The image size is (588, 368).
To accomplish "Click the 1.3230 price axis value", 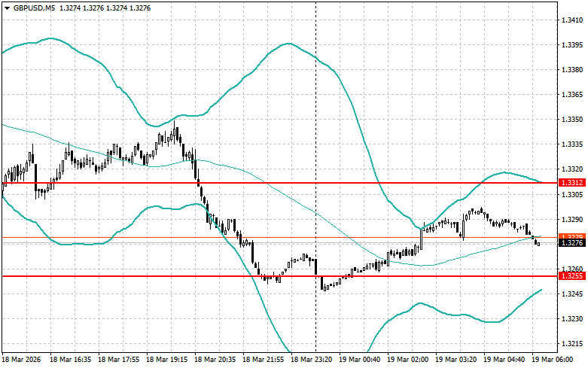I will click(572, 319).
